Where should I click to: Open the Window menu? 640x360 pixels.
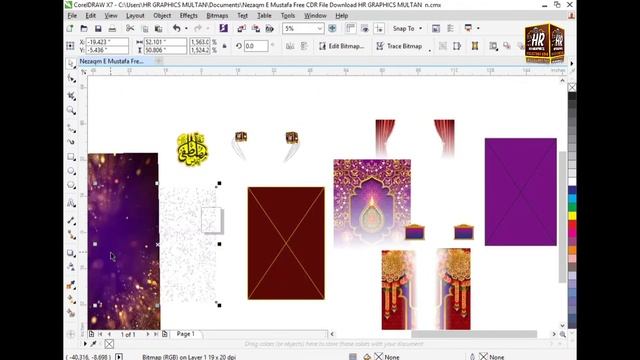[x=315, y=16]
